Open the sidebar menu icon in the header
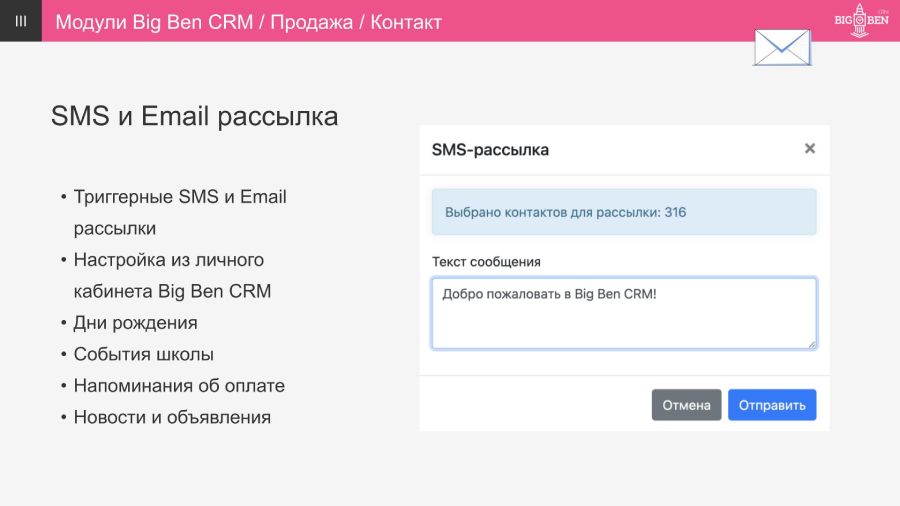 [x=21, y=21]
